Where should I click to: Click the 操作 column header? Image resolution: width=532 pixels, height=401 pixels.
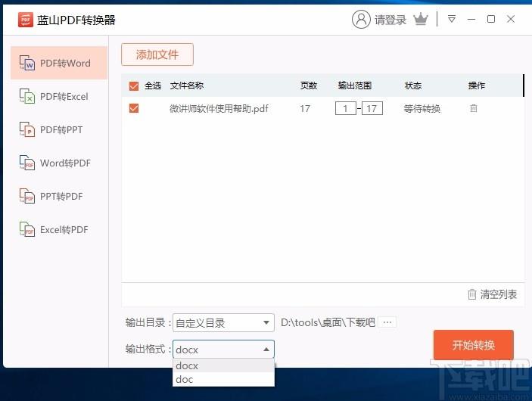[x=476, y=85]
